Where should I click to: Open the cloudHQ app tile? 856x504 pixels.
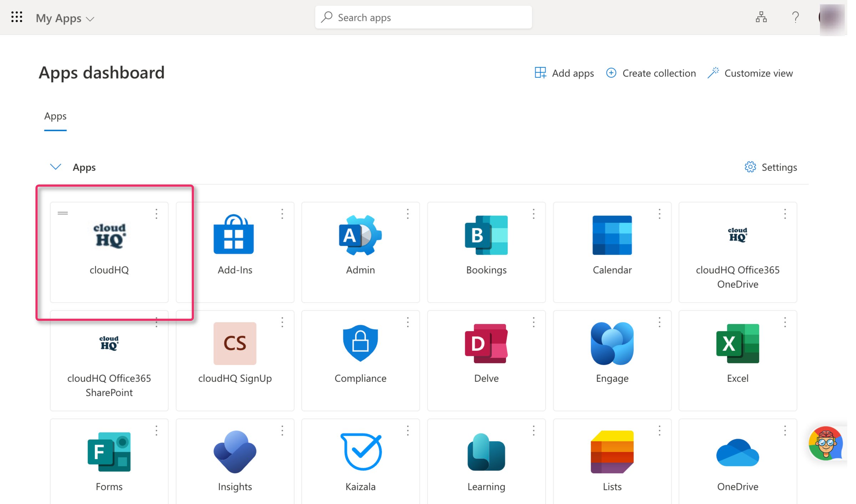(x=109, y=252)
